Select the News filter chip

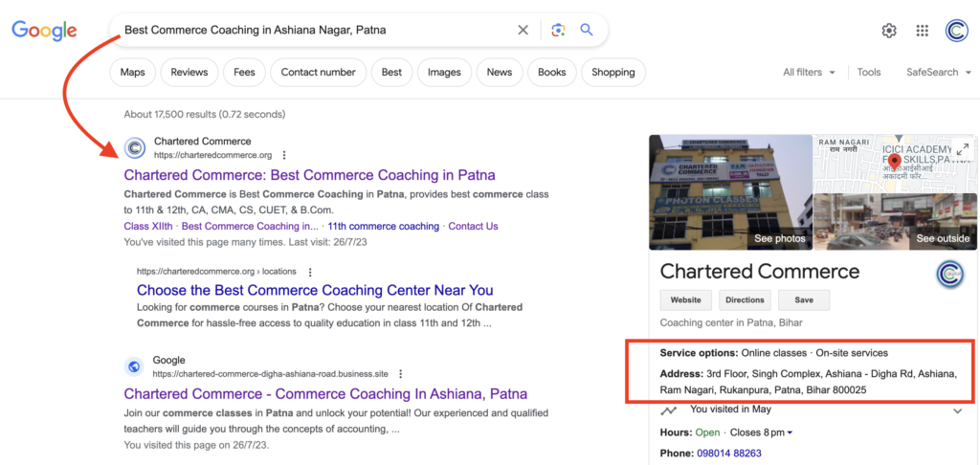(x=500, y=72)
